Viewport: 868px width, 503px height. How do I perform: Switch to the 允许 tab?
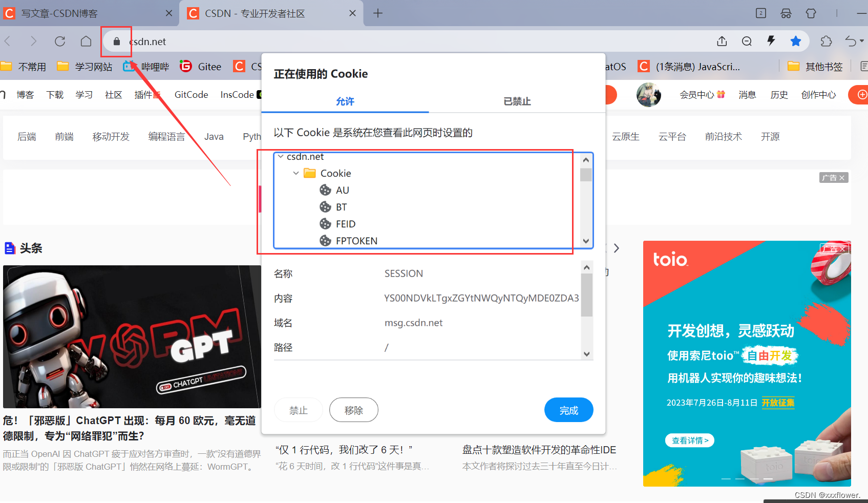[345, 101]
